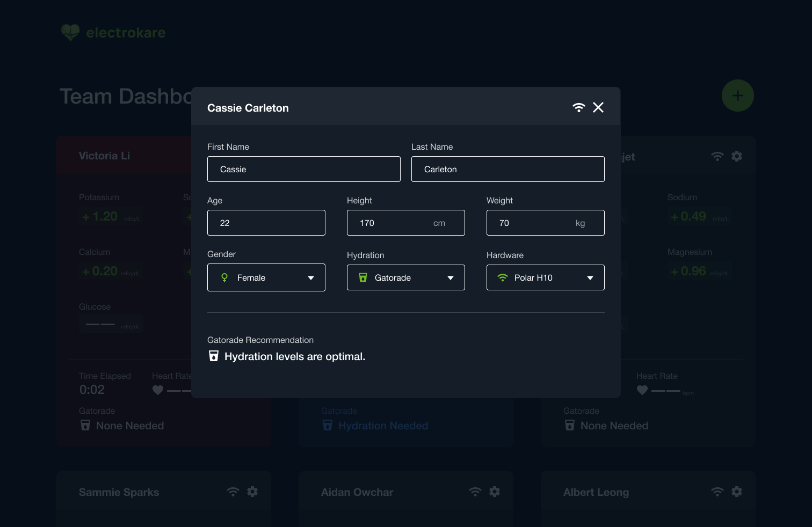Open settings gear on Aidan Owchar card
The width and height of the screenshot is (812, 527).
coord(495,492)
